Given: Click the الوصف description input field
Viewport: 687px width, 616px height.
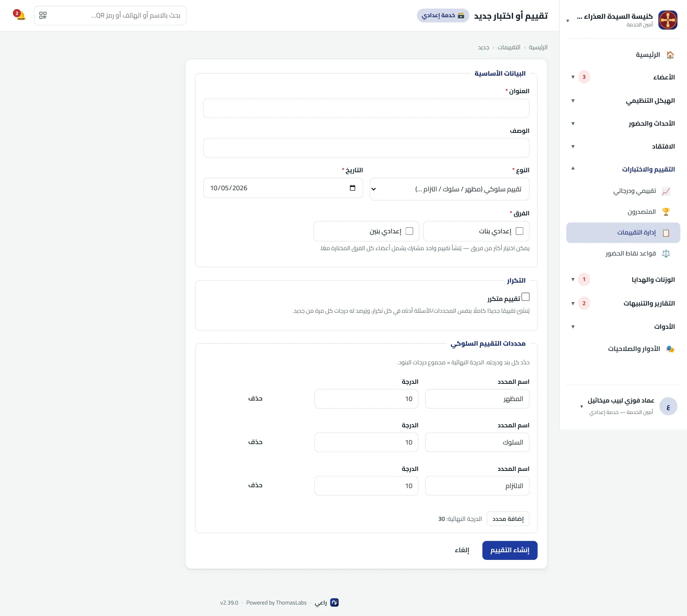Looking at the screenshot, I should coord(366,148).
